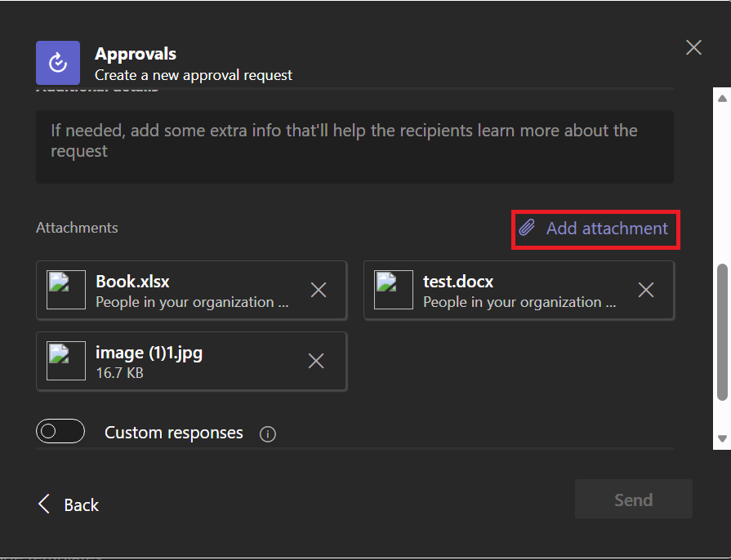This screenshot has width=731, height=560.
Task: Toggle the Custom responses switch
Action: point(60,431)
